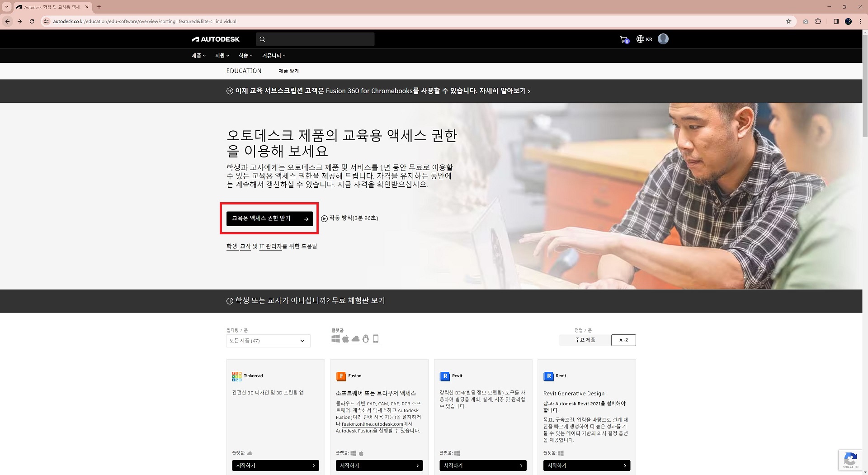Filter by Linux penguin platform icon

point(366,339)
